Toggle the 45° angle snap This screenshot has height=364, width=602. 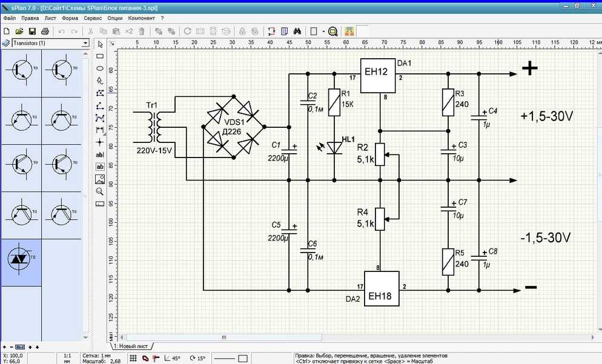[x=172, y=358]
